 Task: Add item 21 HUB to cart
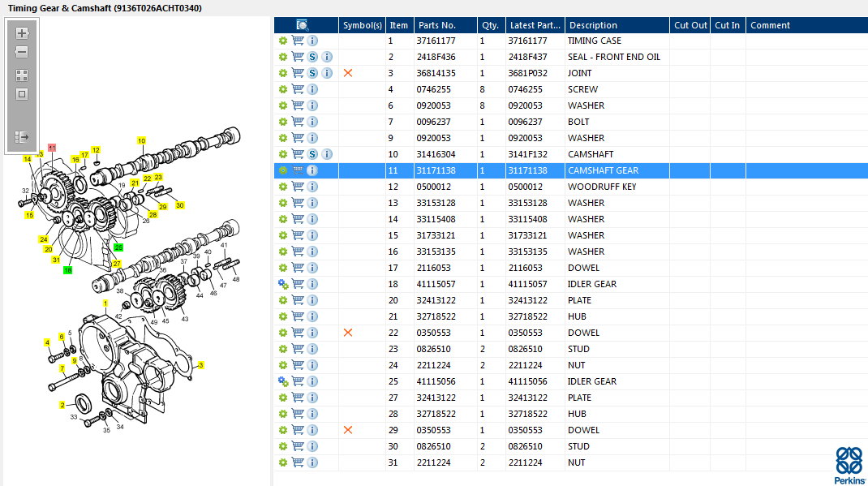[x=298, y=316]
